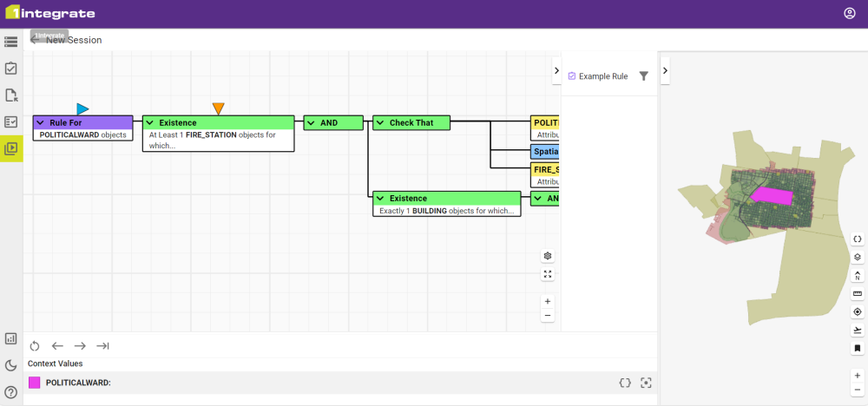Step forward with the right arrow
The image size is (868, 406).
(80, 346)
